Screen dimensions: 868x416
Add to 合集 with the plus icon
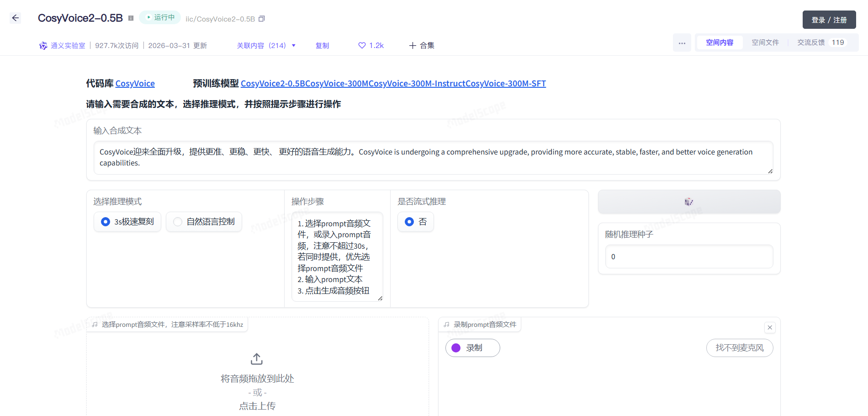point(413,45)
